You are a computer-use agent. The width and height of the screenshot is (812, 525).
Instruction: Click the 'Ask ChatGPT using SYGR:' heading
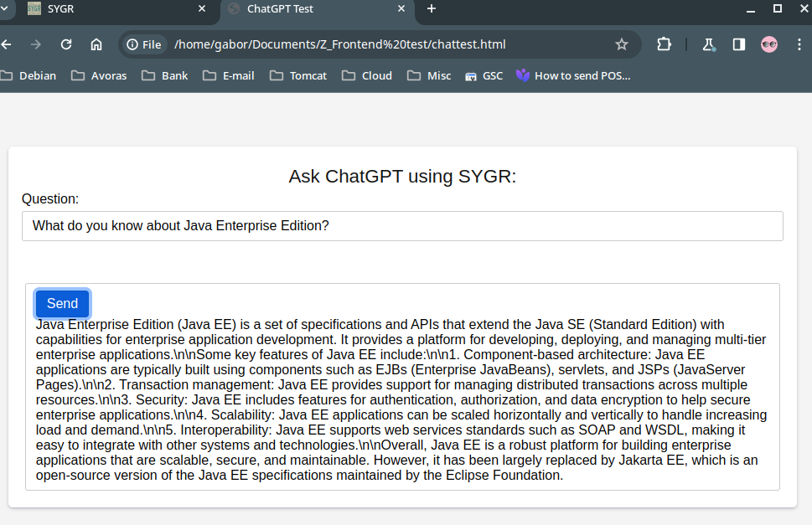(402, 177)
